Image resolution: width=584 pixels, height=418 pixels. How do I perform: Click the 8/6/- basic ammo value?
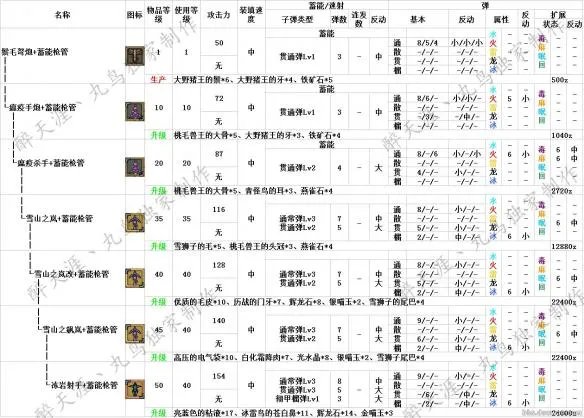pos(427,98)
